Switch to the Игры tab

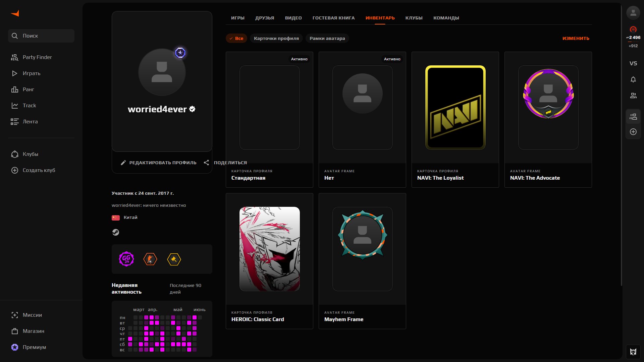[238, 18]
